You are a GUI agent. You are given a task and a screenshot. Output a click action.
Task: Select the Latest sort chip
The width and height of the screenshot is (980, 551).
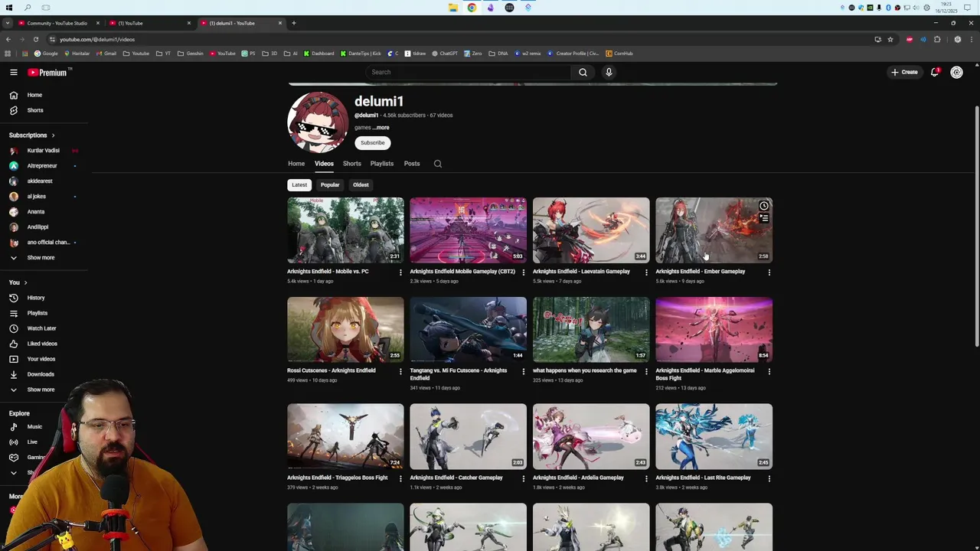tap(299, 184)
